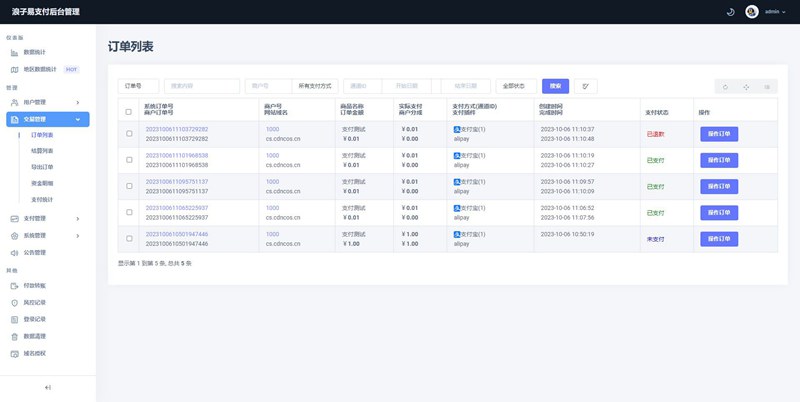Open the 所有支付方式 dropdown
This screenshot has width=800, height=402.
315,86
